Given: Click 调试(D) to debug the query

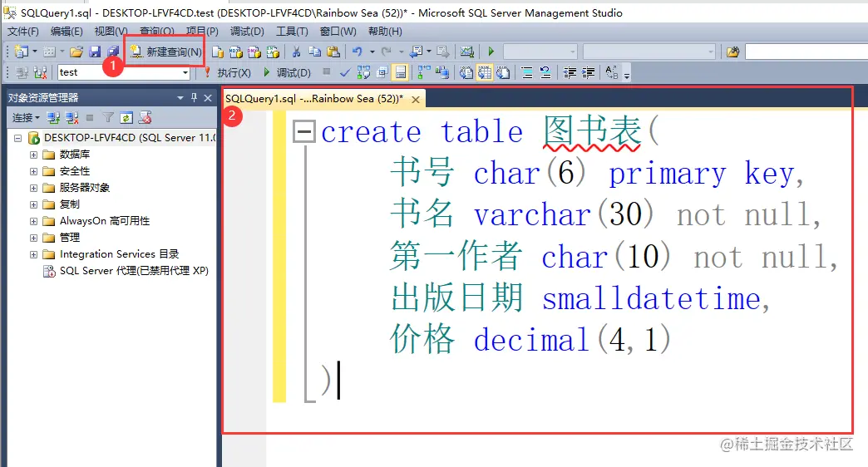Looking at the screenshot, I should tap(288, 72).
